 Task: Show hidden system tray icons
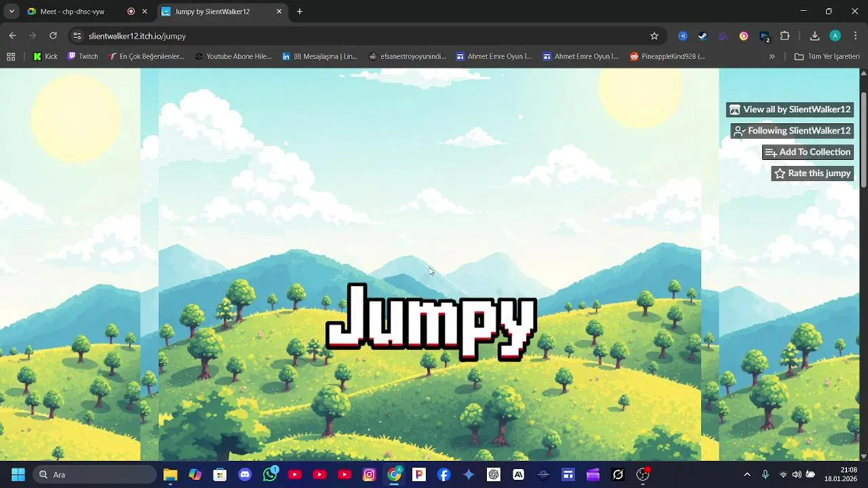[x=747, y=475]
